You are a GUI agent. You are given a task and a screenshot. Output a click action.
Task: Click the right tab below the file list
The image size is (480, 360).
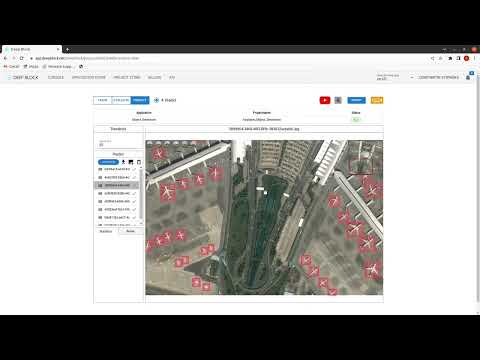(x=131, y=231)
